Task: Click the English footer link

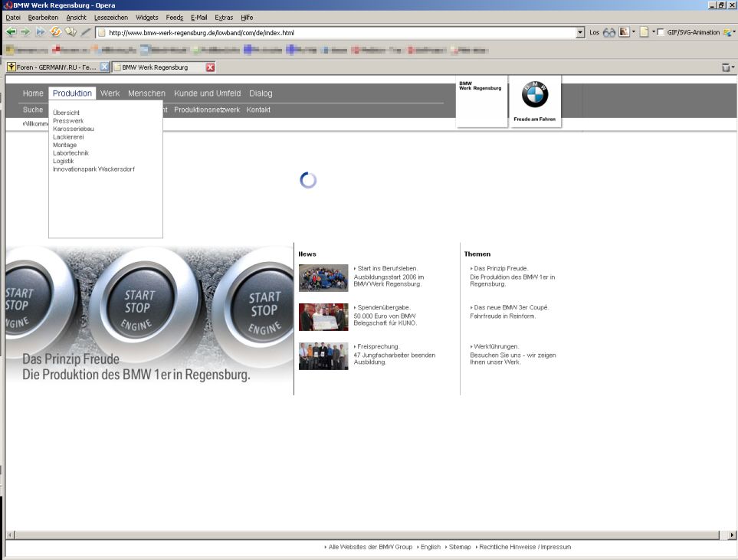Action: [x=431, y=547]
